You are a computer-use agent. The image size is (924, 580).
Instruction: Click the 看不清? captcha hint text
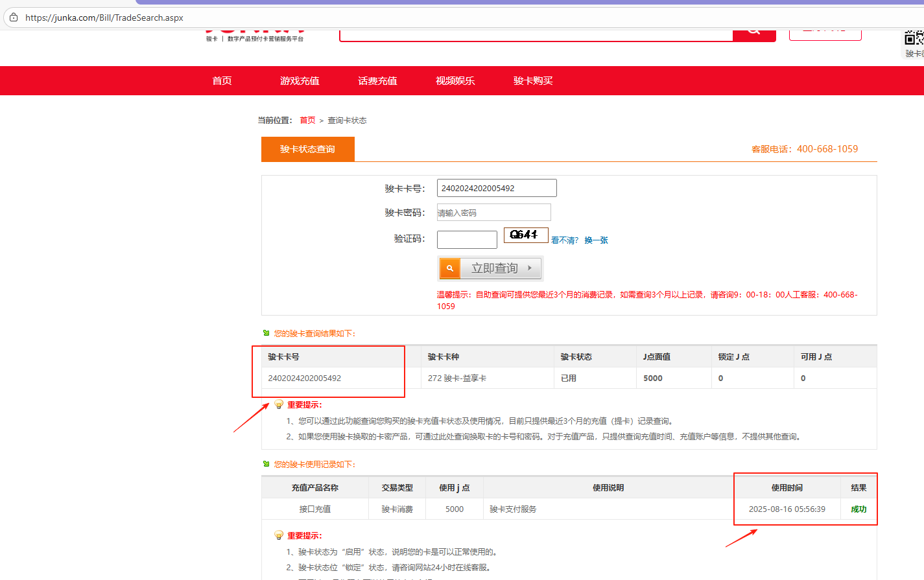coord(565,240)
